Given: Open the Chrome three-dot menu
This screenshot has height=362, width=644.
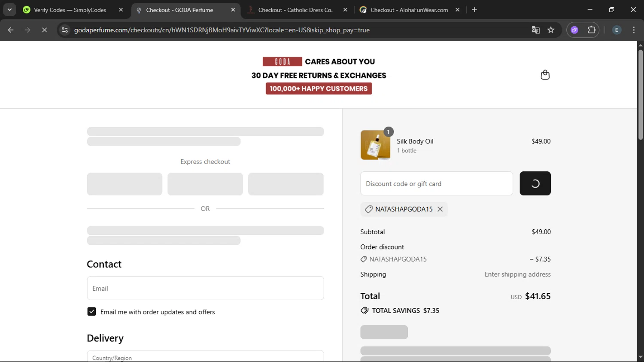Looking at the screenshot, I should pyautogui.click(x=634, y=30).
